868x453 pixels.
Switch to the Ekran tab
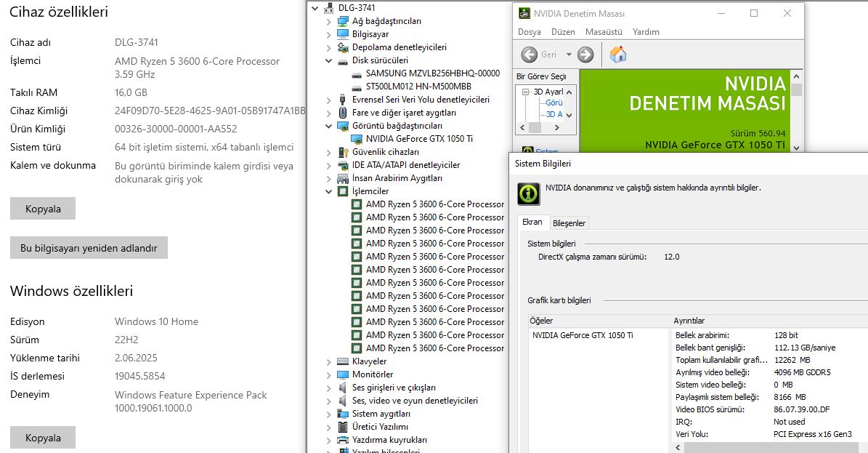(532, 222)
